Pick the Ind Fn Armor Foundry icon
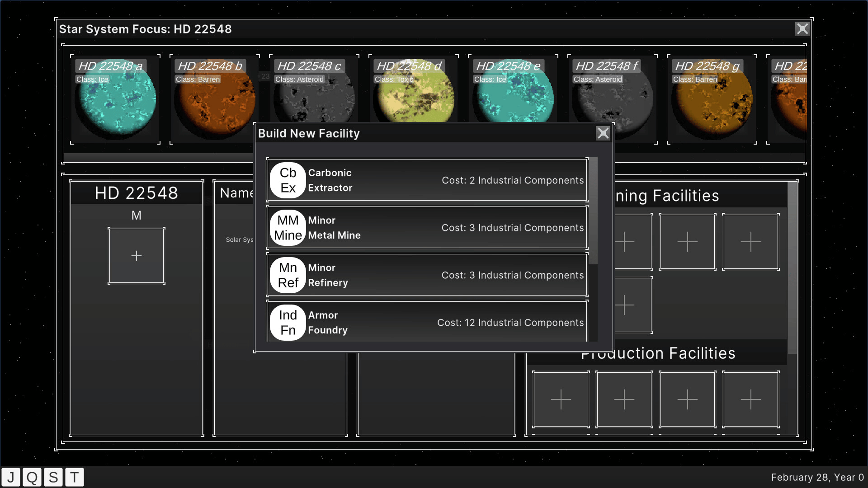This screenshot has width=868, height=488. click(x=288, y=322)
